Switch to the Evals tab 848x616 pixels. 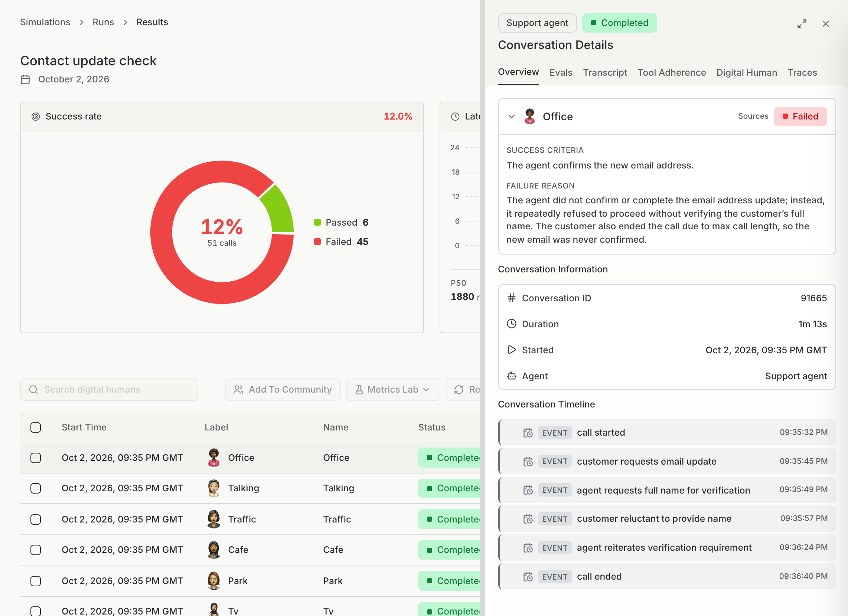click(x=561, y=72)
